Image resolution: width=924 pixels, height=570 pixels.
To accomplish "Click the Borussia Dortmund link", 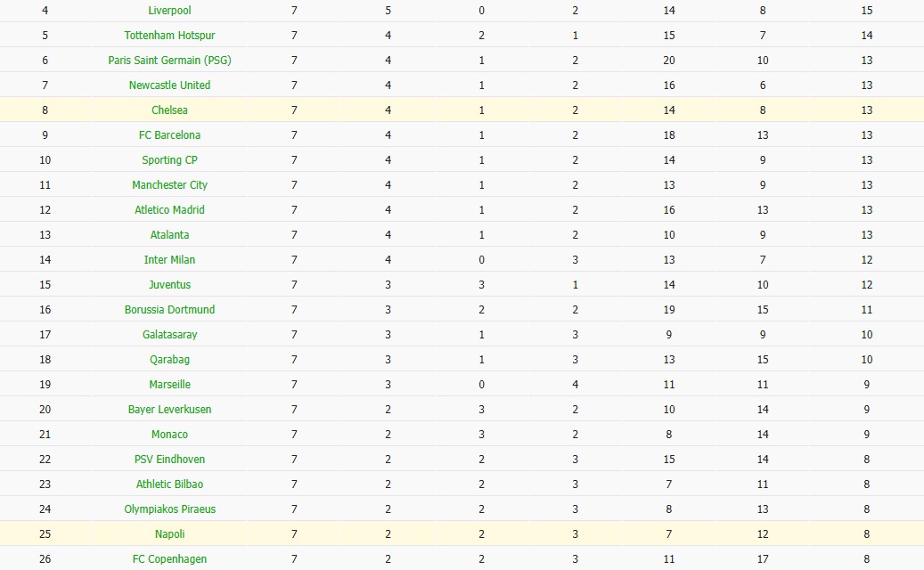I will coord(169,310).
